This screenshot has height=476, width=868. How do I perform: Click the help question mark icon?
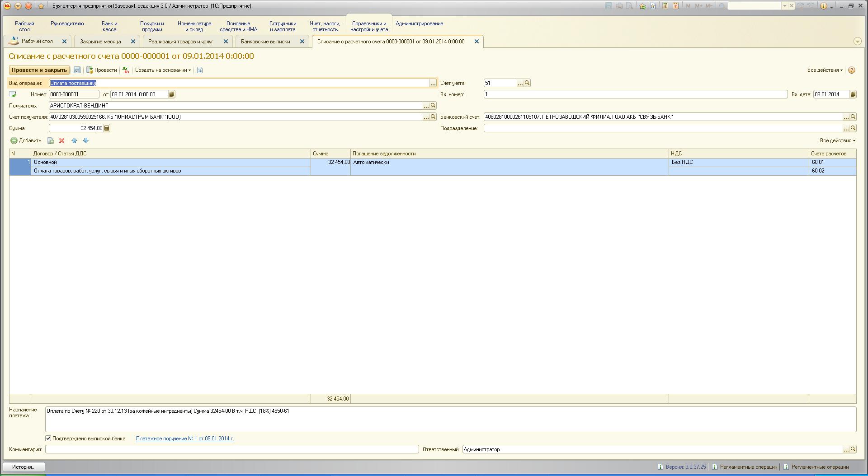coord(852,70)
